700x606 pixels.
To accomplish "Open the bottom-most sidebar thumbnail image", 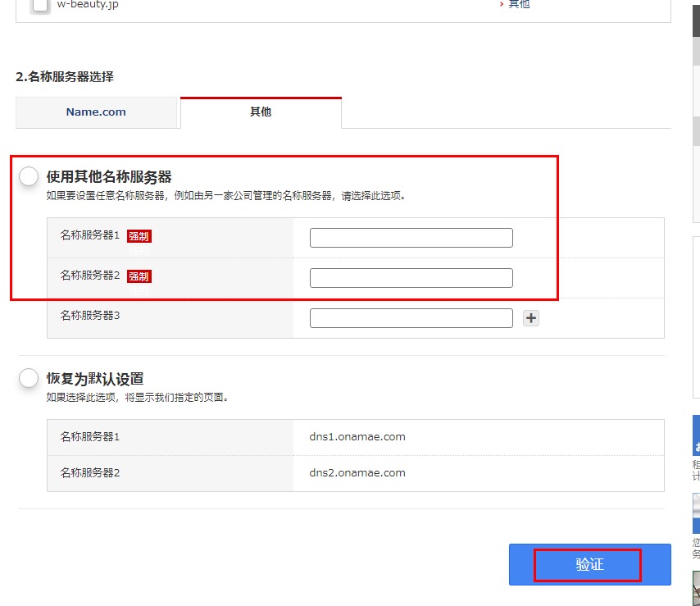I will point(696,588).
